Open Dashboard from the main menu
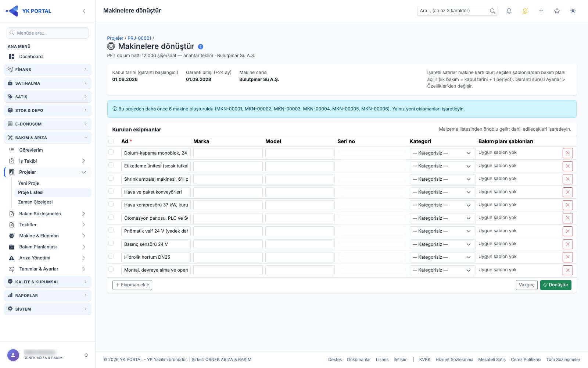588x368 pixels. point(31,57)
